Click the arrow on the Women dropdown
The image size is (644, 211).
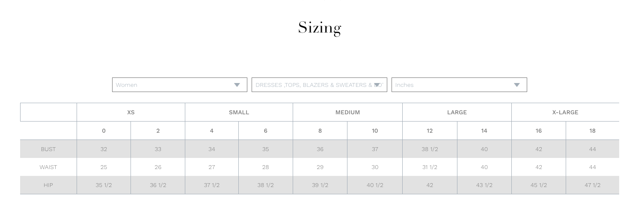tap(237, 85)
